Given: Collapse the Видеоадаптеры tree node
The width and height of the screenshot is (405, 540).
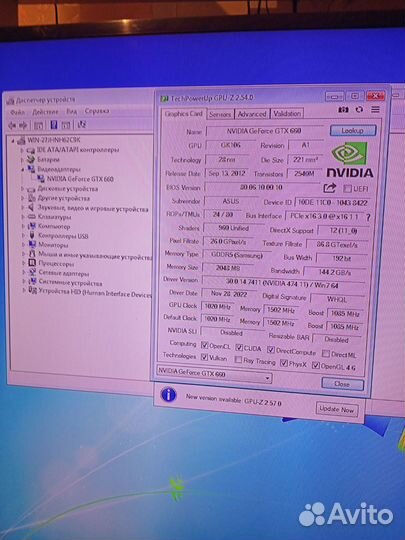Looking at the screenshot, I should point(22,169).
